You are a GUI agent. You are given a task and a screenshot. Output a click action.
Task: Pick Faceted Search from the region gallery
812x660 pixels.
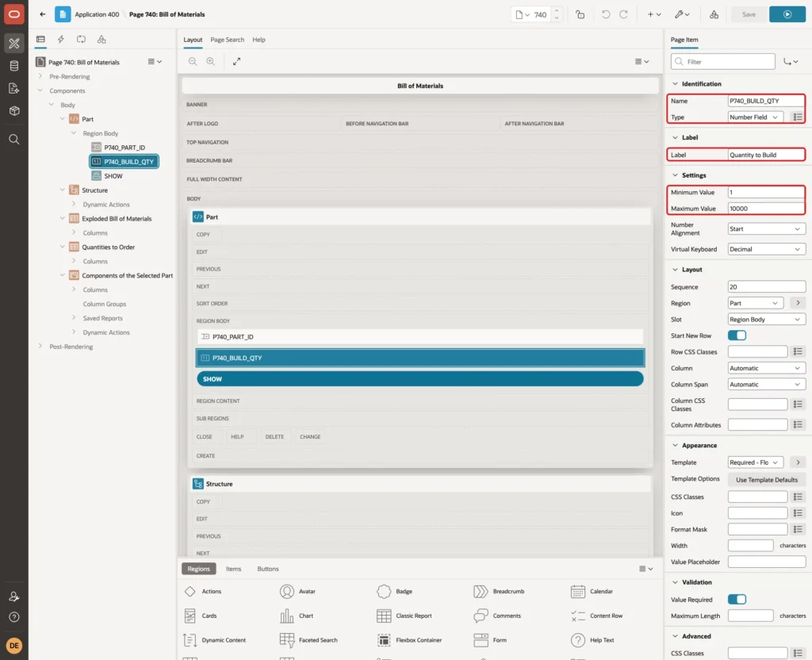(x=308, y=640)
